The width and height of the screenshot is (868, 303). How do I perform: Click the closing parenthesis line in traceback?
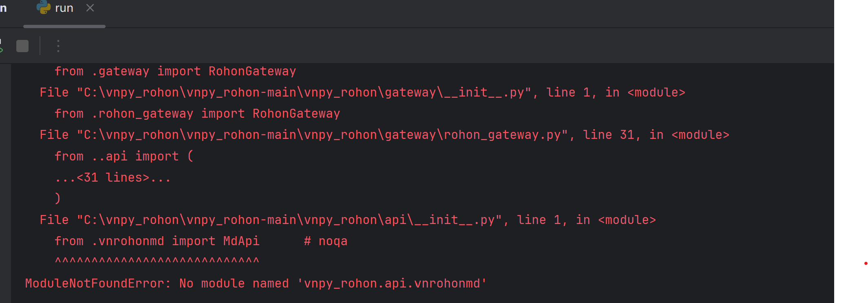[x=57, y=198]
